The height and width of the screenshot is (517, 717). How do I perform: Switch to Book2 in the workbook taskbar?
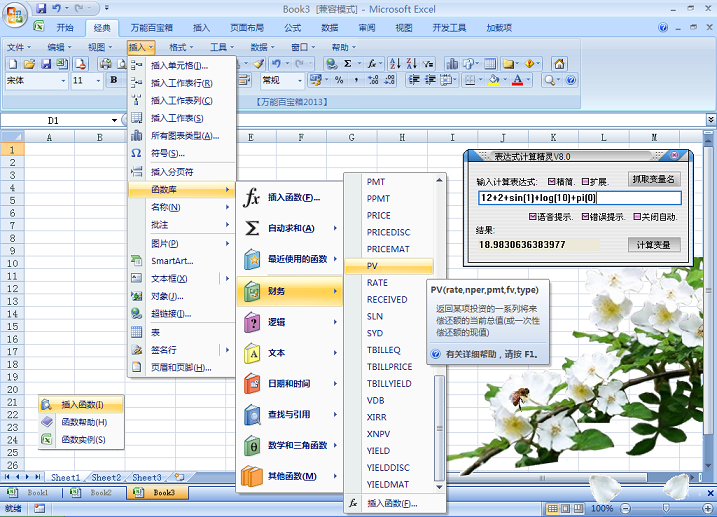[x=95, y=493]
